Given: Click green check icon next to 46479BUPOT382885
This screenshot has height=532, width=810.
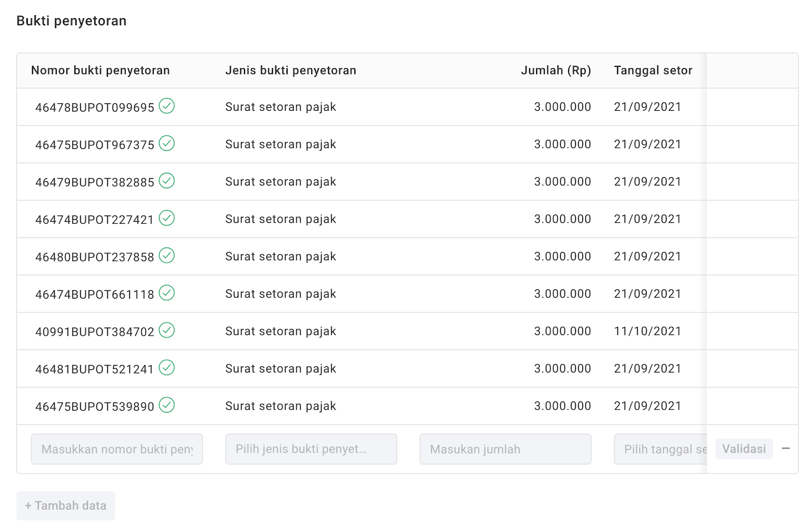Looking at the screenshot, I should pyautogui.click(x=167, y=181).
